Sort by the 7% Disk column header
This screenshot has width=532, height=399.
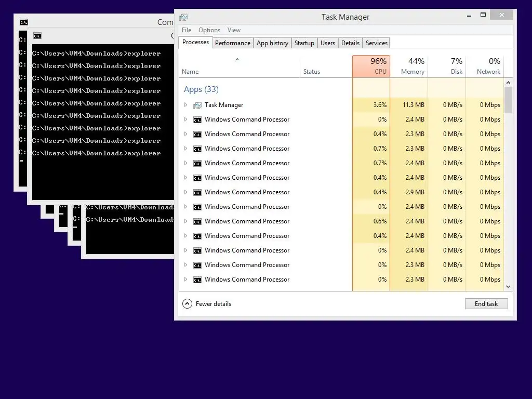447,66
